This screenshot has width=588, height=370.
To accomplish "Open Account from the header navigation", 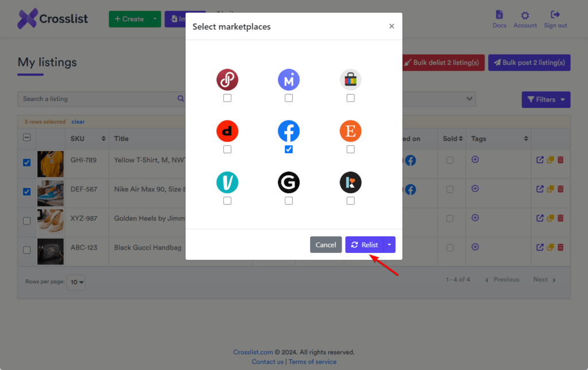I will click(525, 18).
